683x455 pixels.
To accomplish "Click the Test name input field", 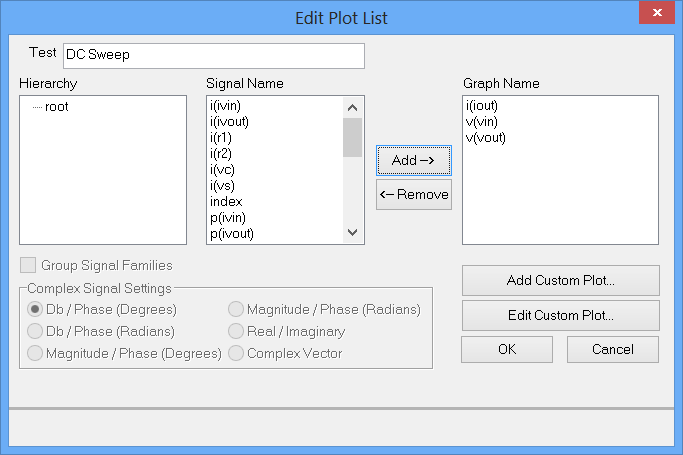I will click(213, 55).
